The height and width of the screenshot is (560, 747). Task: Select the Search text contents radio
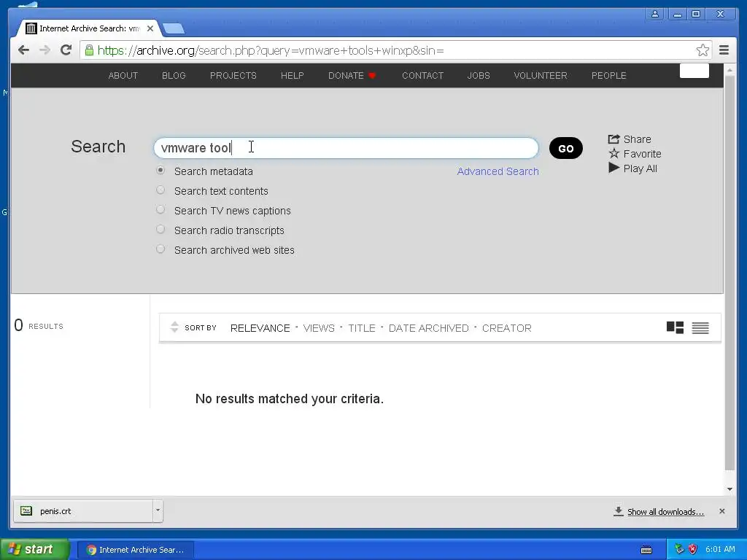[x=160, y=190]
